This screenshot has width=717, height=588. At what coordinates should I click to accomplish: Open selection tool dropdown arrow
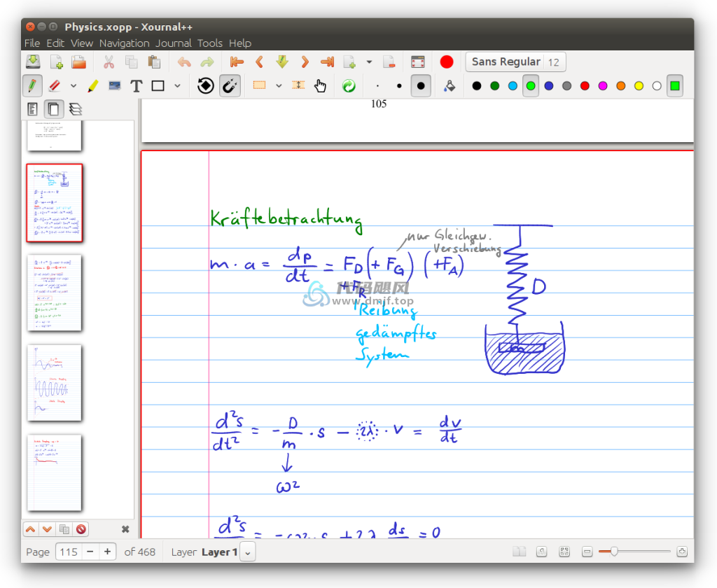(x=279, y=86)
